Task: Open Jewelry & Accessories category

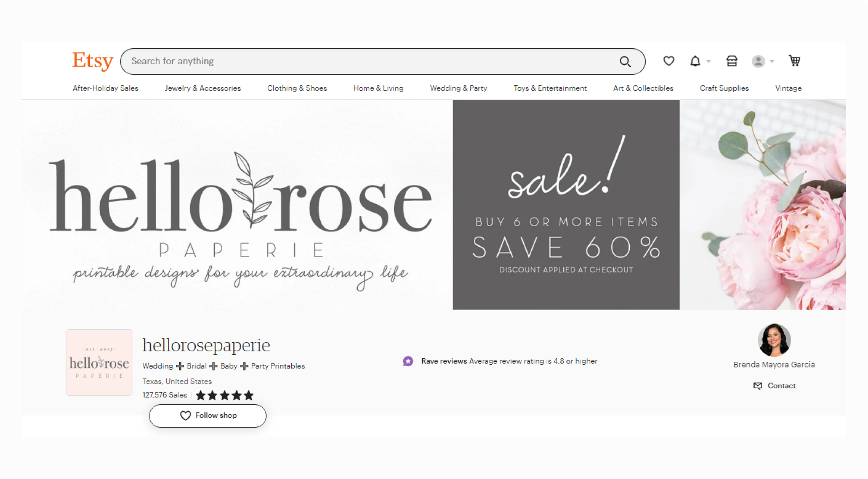Action: (x=203, y=88)
